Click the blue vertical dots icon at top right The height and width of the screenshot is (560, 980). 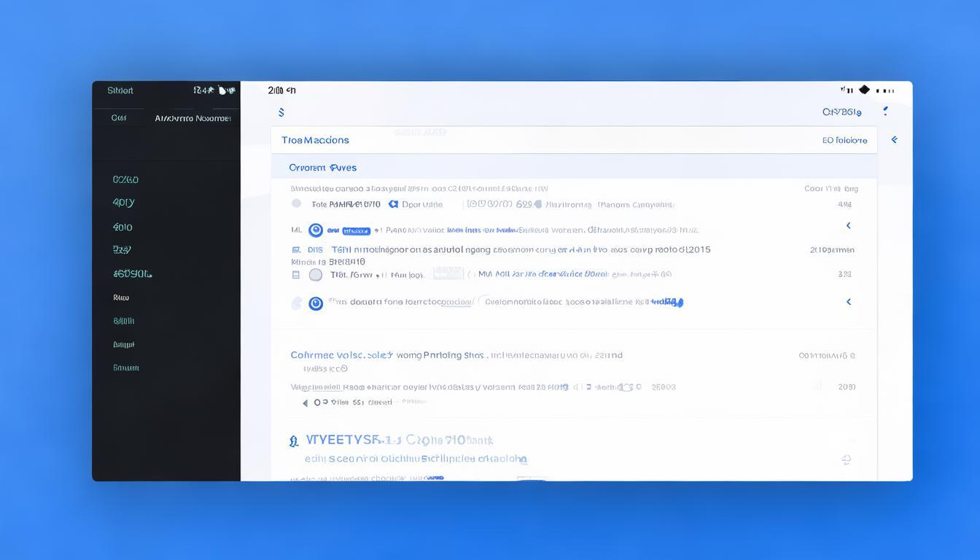point(885,111)
